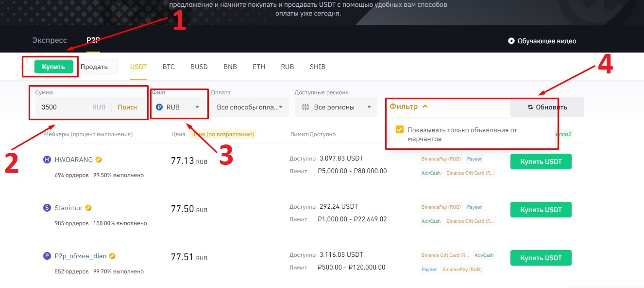
Task: Click the 77.13 RUB price
Action: tap(189, 161)
